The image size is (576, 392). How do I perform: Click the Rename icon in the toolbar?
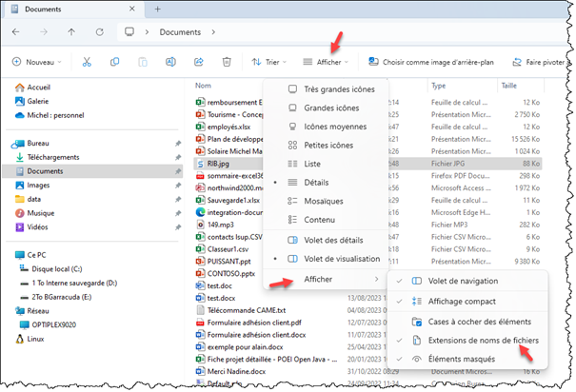pos(171,62)
